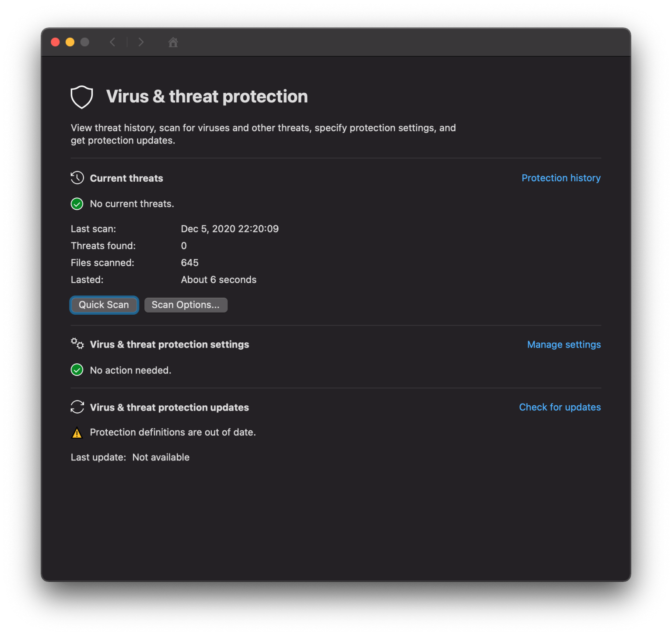The image size is (672, 636).
Task: Select the Last scan date value
Action: coord(230,228)
